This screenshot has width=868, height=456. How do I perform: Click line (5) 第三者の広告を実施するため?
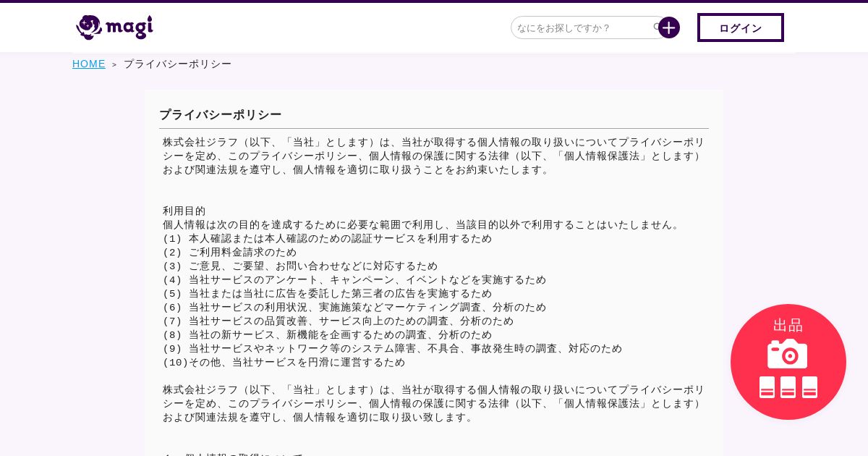327,293
